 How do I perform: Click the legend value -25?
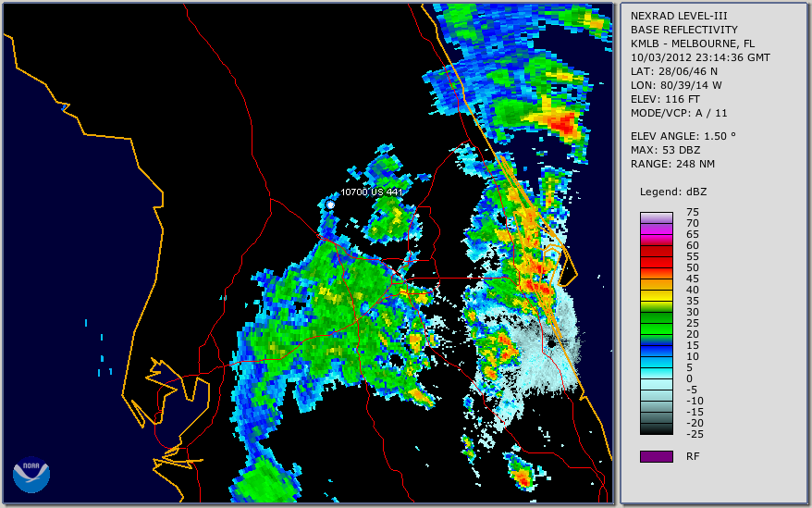click(x=695, y=434)
